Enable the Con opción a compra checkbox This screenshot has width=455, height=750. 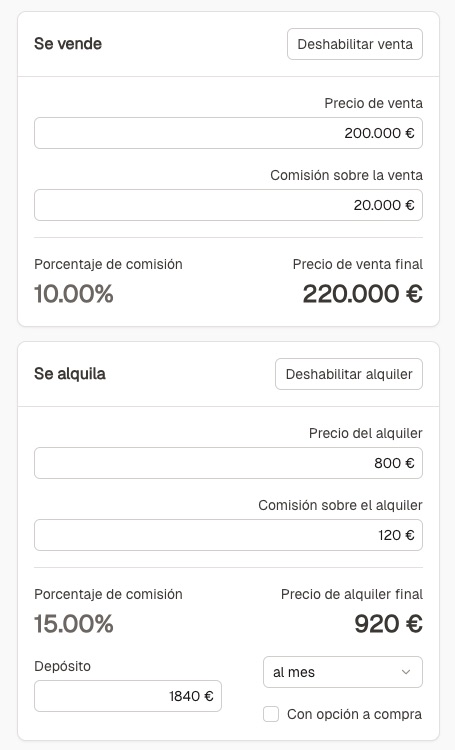coord(271,715)
